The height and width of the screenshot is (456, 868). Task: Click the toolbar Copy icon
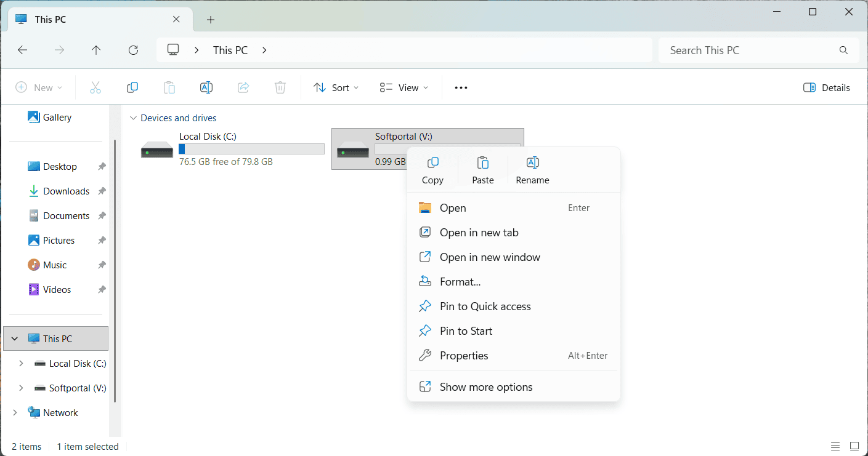click(x=132, y=87)
